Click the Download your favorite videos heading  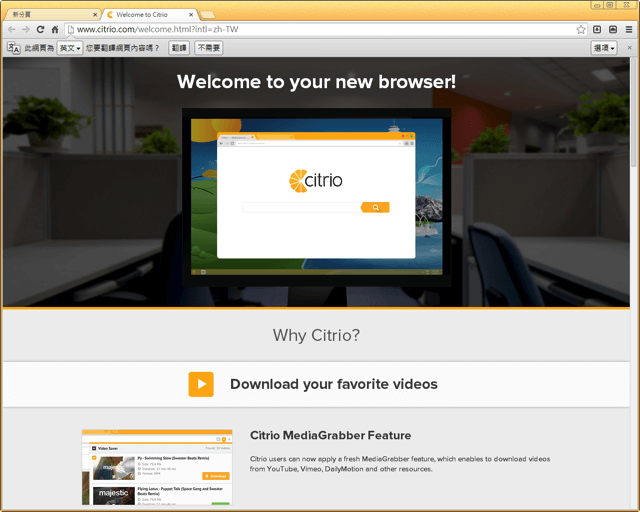point(333,384)
